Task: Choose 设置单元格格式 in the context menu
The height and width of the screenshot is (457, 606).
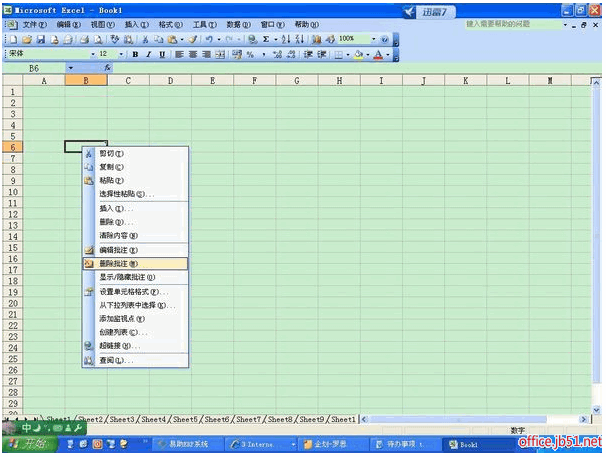Action: tap(135, 292)
